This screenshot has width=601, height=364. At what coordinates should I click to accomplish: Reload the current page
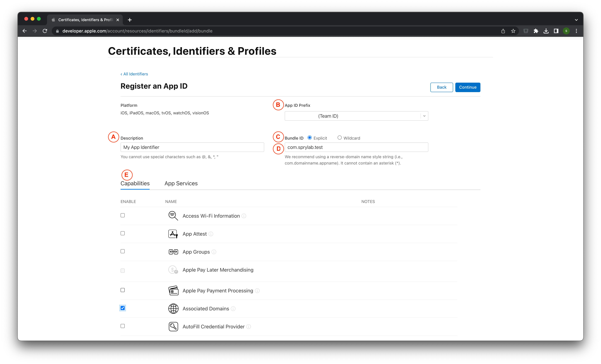45,31
